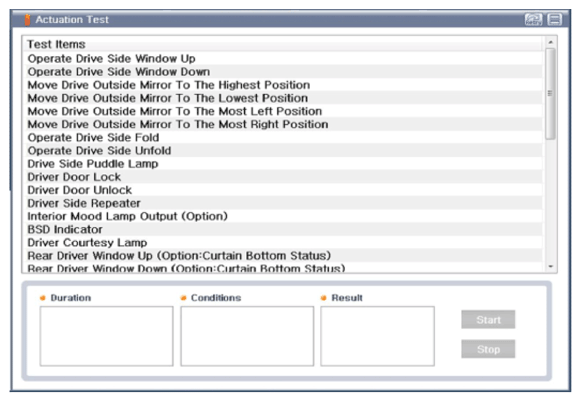
Task: Click inside the Duration box
Action: pyautogui.click(x=106, y=336)
